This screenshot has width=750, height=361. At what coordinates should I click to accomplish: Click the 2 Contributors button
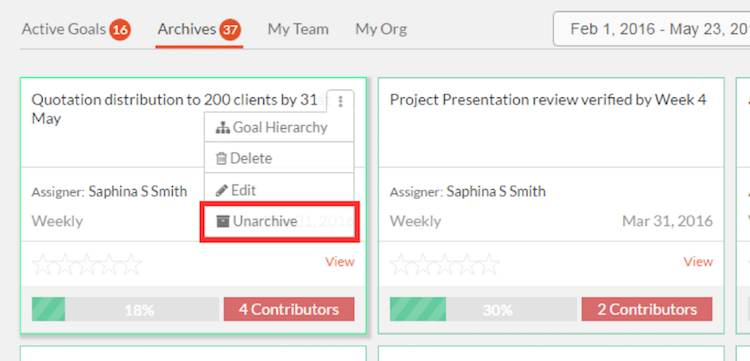click(x=647, y=309)
